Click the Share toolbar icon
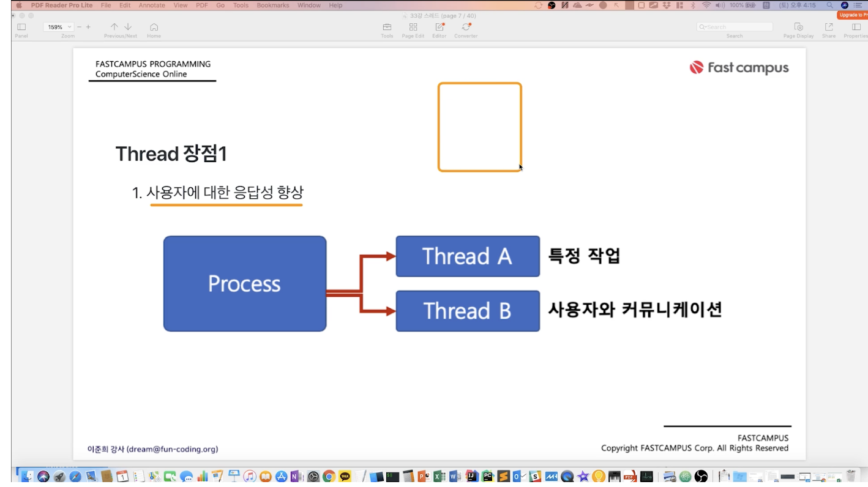This screenshot has height=487, width=868. pos(829,27)
